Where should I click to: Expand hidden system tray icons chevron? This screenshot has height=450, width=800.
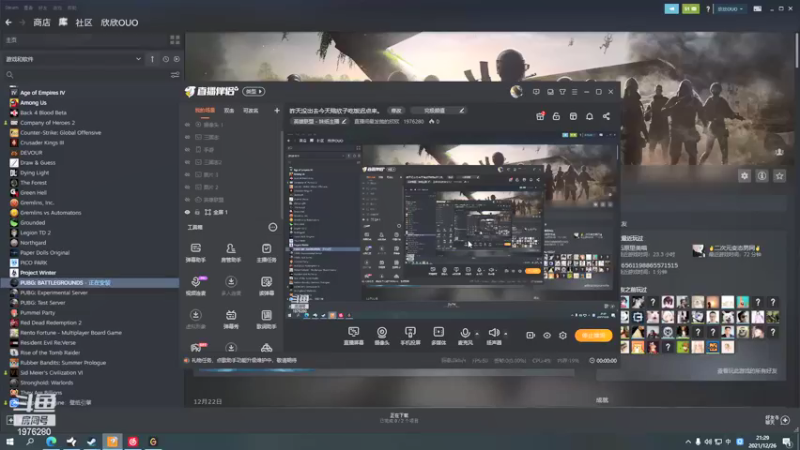(688, 442)
